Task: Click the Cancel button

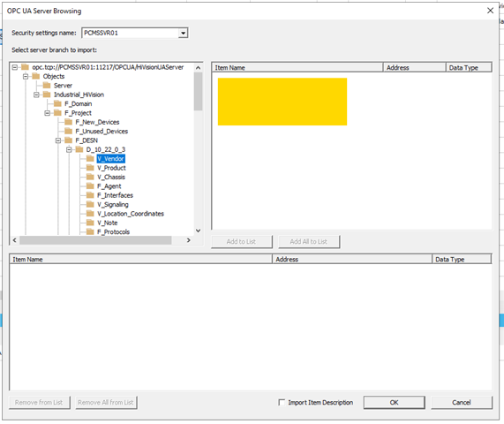Action: click(462, 403)
